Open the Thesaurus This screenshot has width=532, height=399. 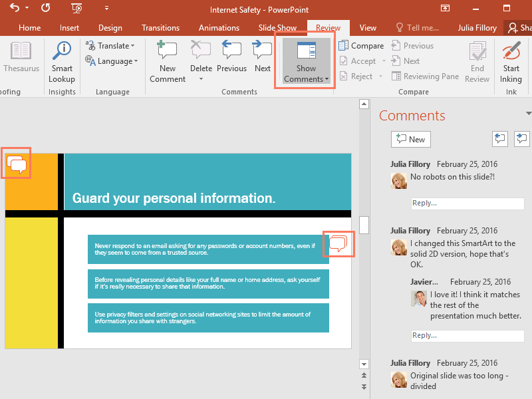(x=21, y=61)
